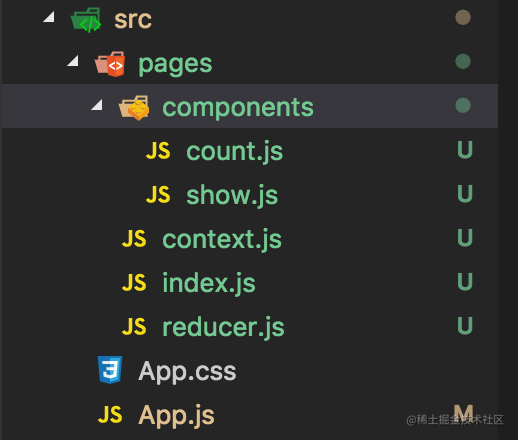Click the components folder brick icon

(134, 108)
